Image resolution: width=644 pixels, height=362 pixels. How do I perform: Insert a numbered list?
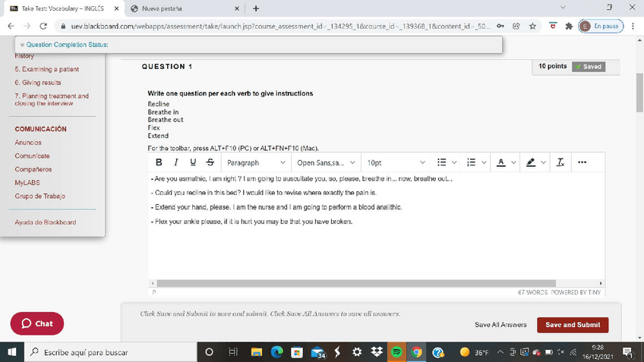pos(471,162)
